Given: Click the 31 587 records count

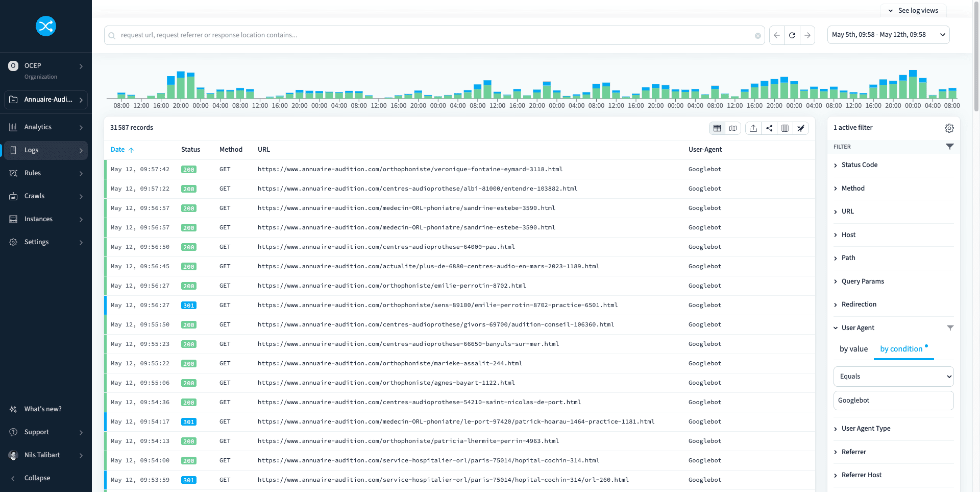Looking at the screenshot, I should pyautogui.click(x=132, y=128).
